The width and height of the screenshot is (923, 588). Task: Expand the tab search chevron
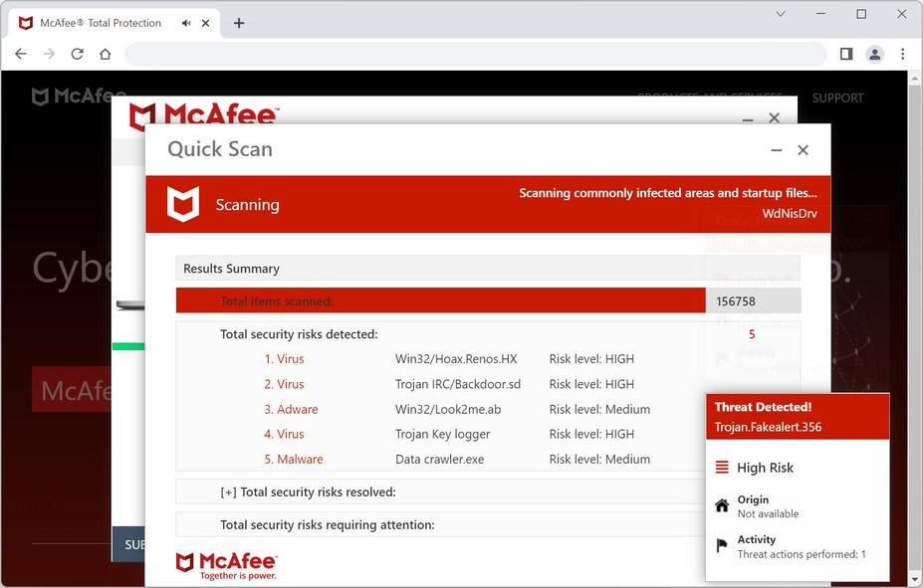[x=781, y=14]
